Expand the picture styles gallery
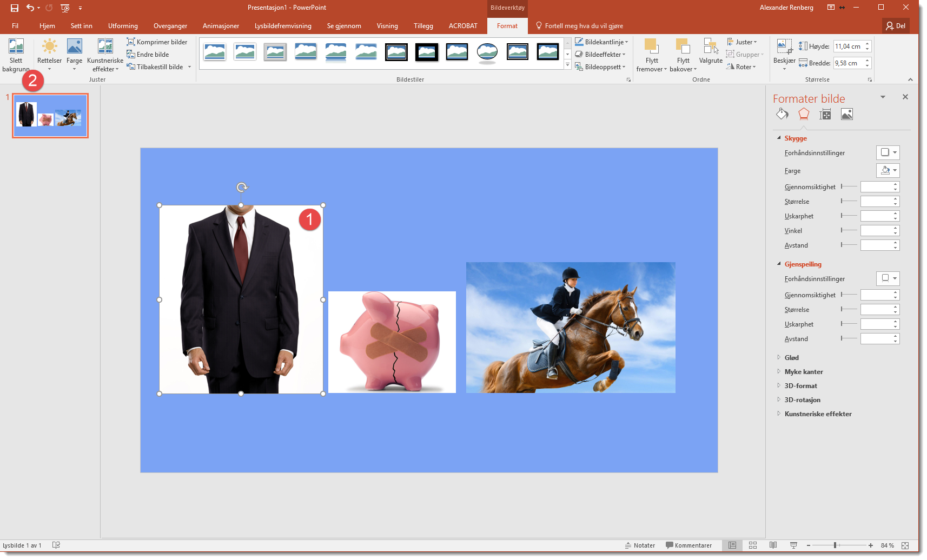 point(567,65)
